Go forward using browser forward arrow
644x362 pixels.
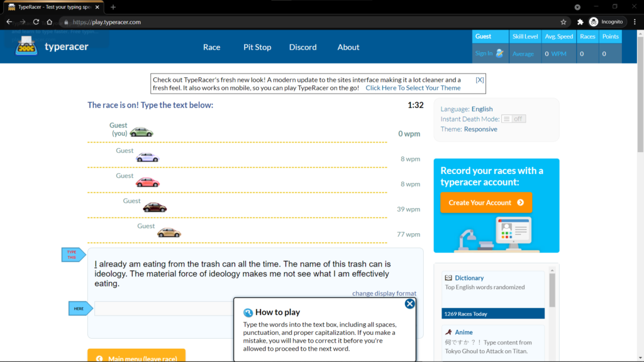pos(23,22)
